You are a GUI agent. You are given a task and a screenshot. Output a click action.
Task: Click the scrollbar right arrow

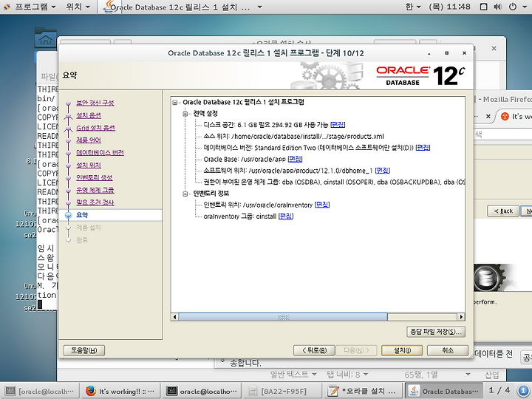(x=461, y=317)
